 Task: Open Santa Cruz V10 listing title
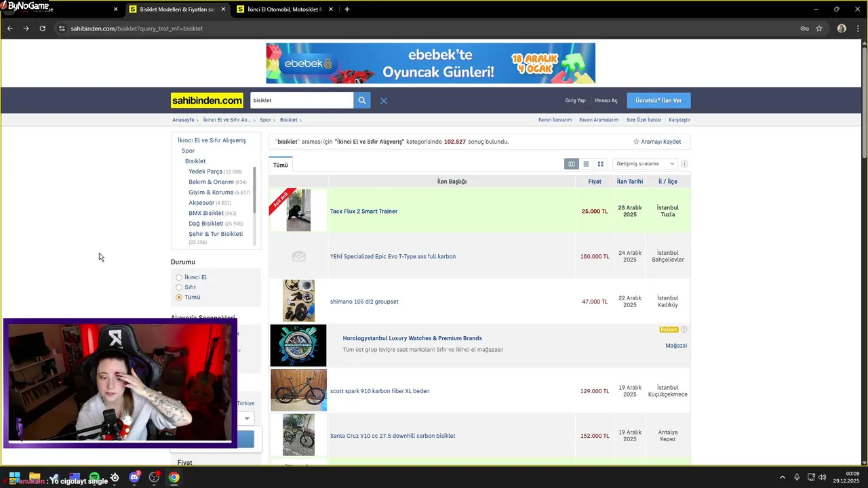click(x=393, y=436)
